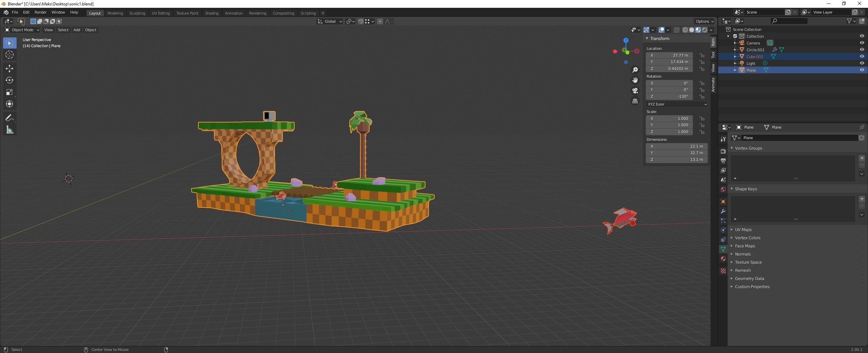
Task: Pin the properties editor context
Action: [x=862, y=127]
